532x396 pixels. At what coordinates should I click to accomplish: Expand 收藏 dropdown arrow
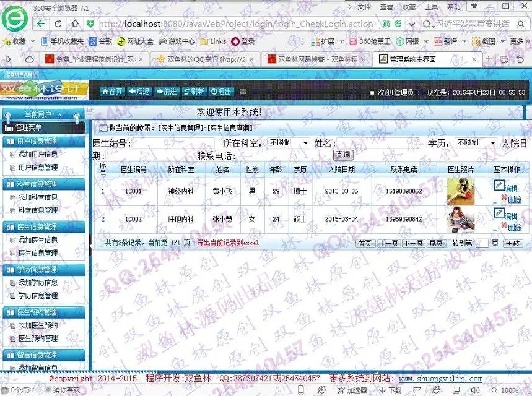coord(33,41)
